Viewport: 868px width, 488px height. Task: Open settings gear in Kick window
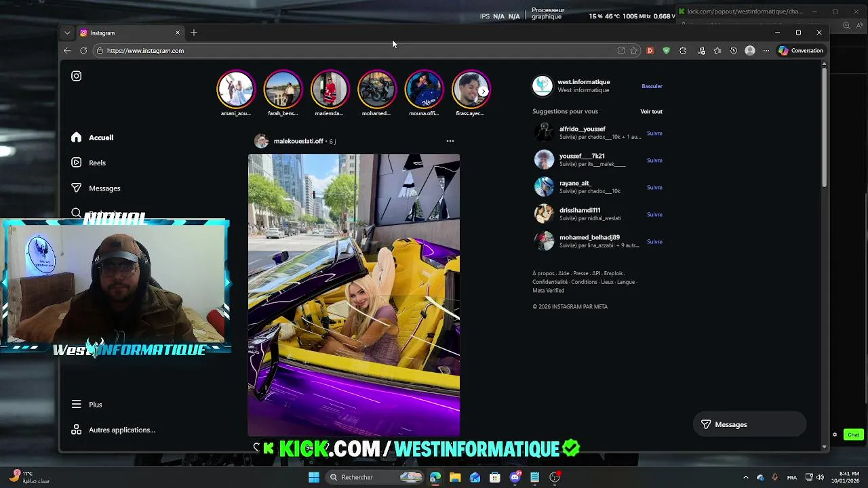835,434
